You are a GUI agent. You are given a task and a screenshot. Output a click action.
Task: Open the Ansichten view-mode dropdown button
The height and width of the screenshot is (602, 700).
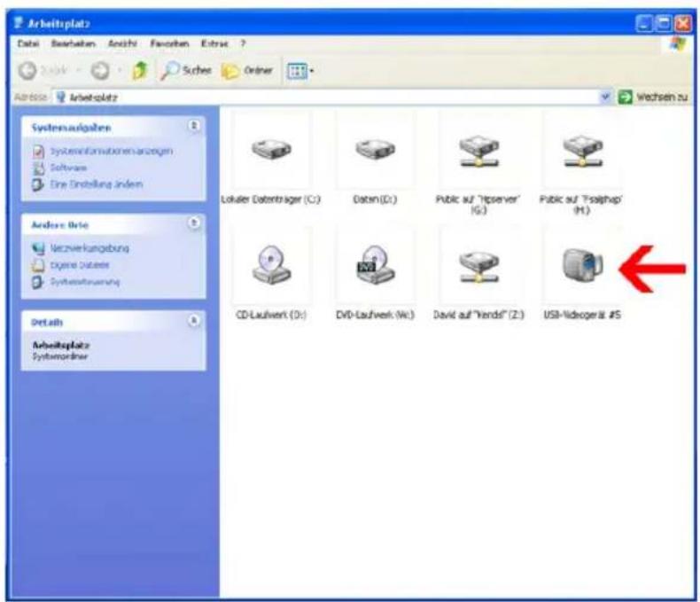pos(300,71)
